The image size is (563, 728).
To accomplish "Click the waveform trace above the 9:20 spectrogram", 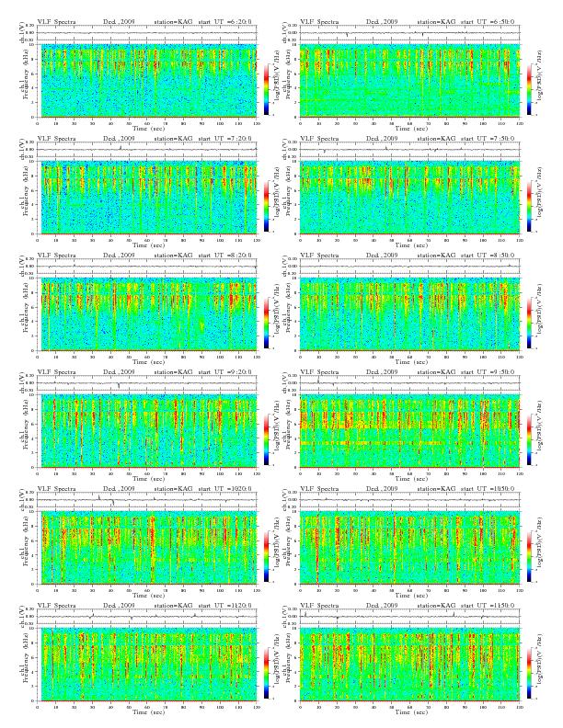I will tap(147, 383).
